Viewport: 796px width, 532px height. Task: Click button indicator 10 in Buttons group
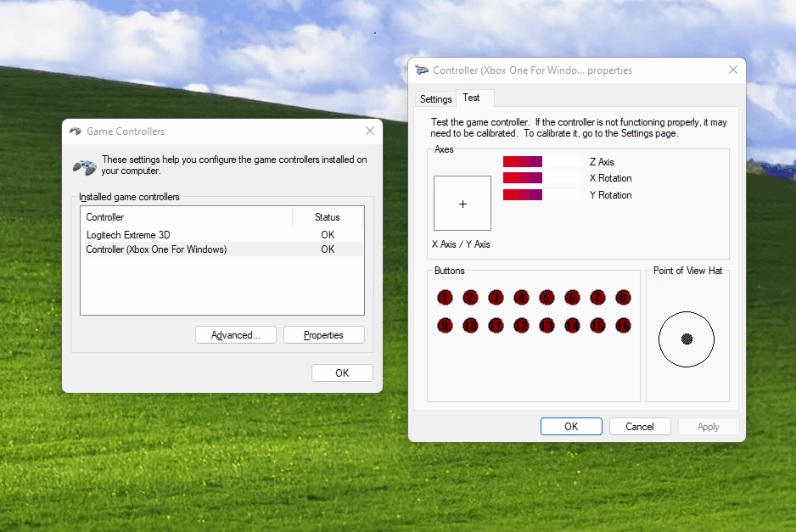[x=470, y=325]
